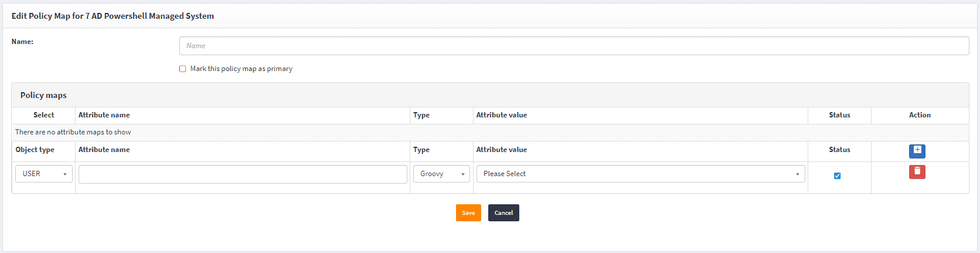The height and width of the screenshot is (253, 980).
Task: Click the 'Action' column header
Action: (x=919, y=115)
